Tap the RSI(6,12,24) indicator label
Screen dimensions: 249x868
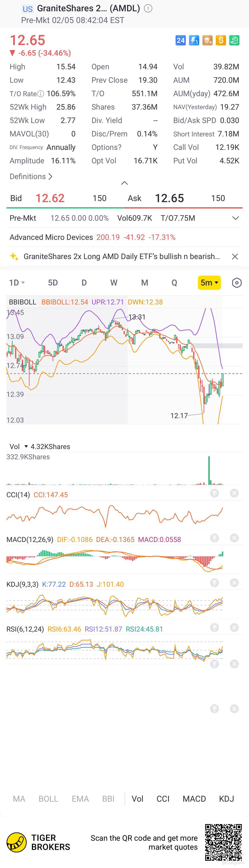coord(25,629)
